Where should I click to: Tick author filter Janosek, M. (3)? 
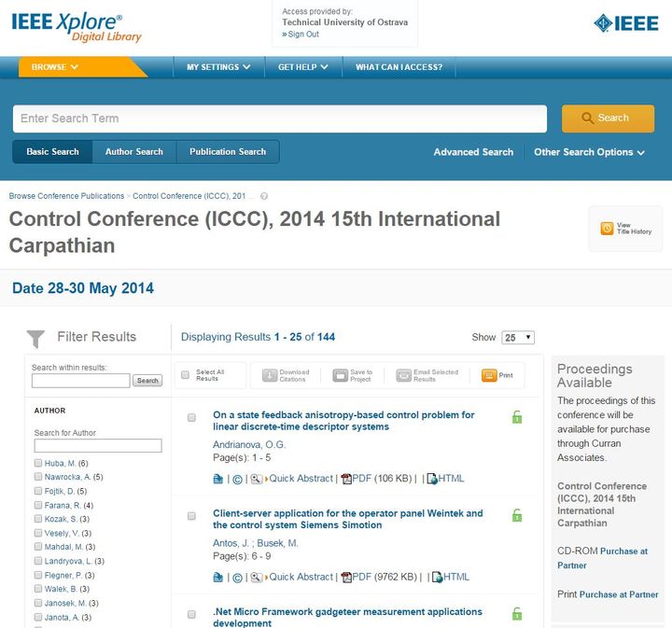click(38, 602)
